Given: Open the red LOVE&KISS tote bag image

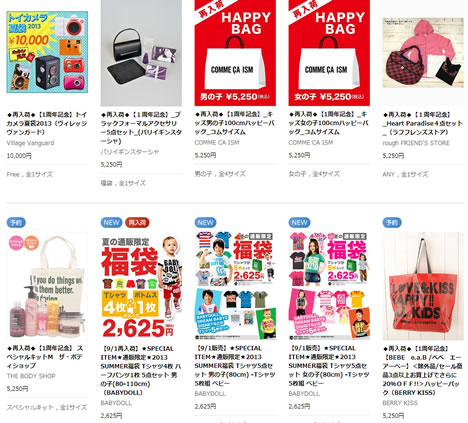Looking at the screenshot, I should (x=423, y=286).
